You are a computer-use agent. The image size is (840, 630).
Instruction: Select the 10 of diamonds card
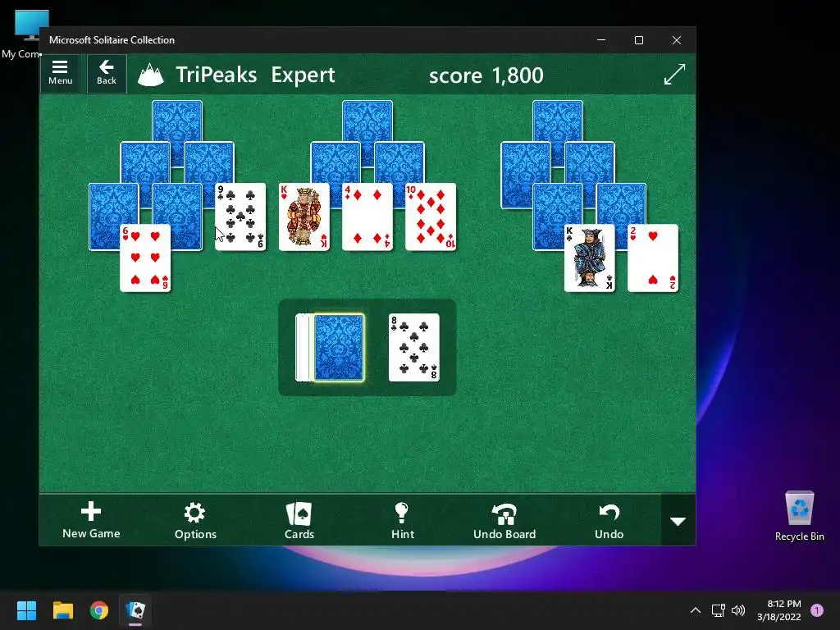click(430, 217)
